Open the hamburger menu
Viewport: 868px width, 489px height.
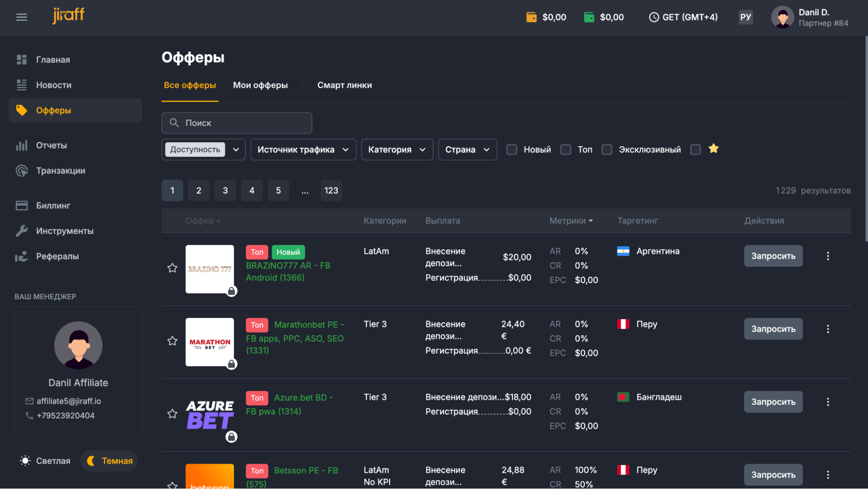click(x=21, y=17)
